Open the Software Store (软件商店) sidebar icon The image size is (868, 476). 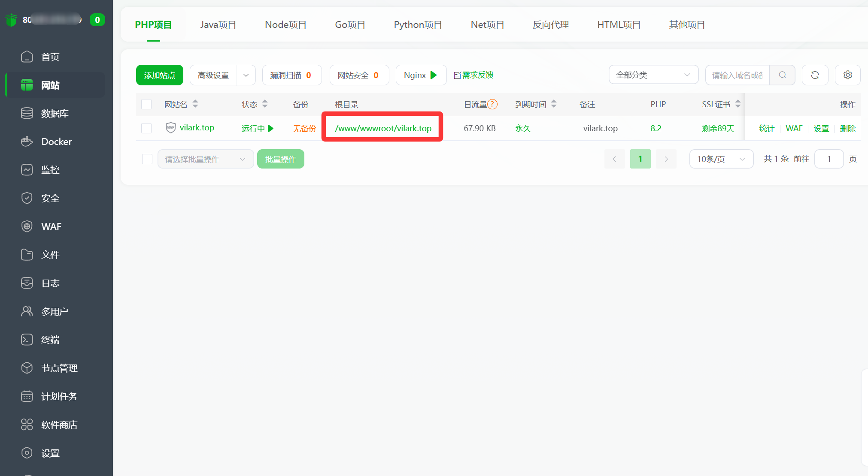point(27,425)
